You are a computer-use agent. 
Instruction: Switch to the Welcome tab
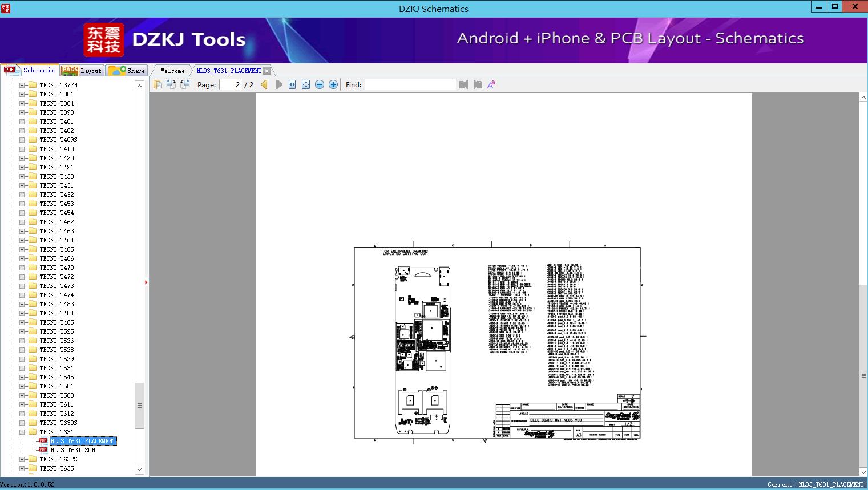tap(172, 71)
